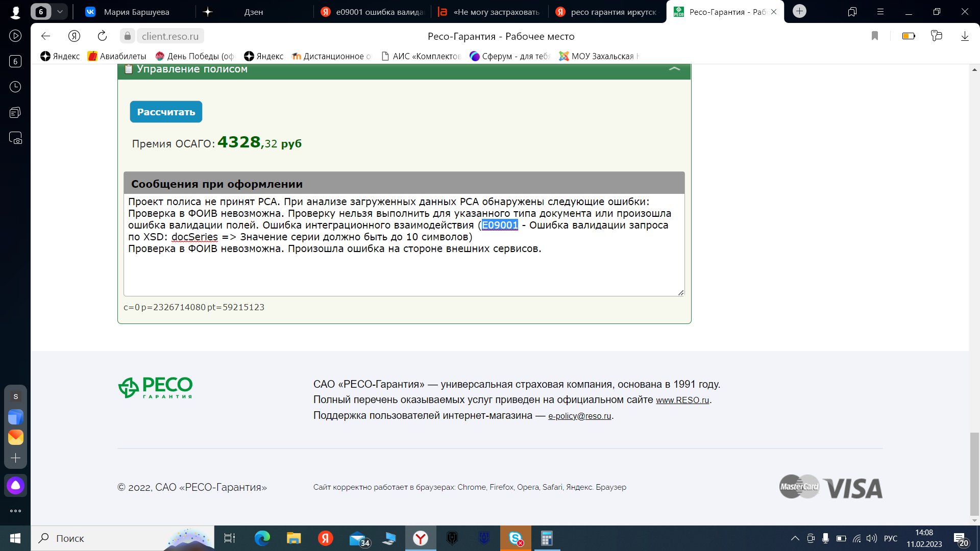Open the sidebar three-dots more options
Image resolution: width=980 pixels, height=551 pixels.
tap(15, 511)
